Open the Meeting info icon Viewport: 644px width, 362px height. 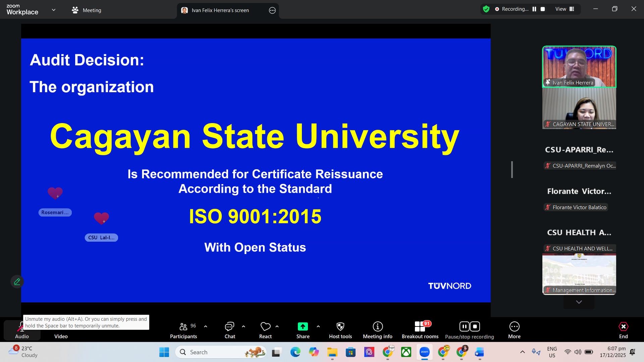pyautogui.click(x=377, y=326)
